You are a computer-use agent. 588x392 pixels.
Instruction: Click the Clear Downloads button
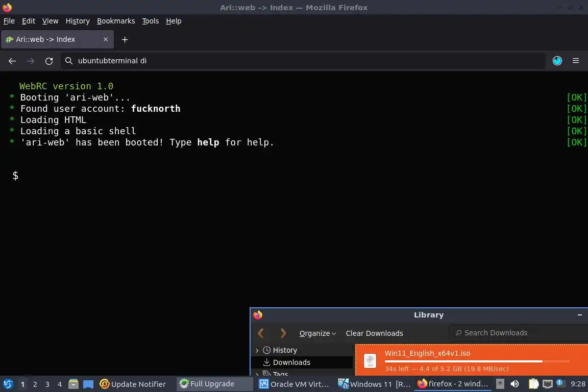pyautogui.click(x=374, y=333)
